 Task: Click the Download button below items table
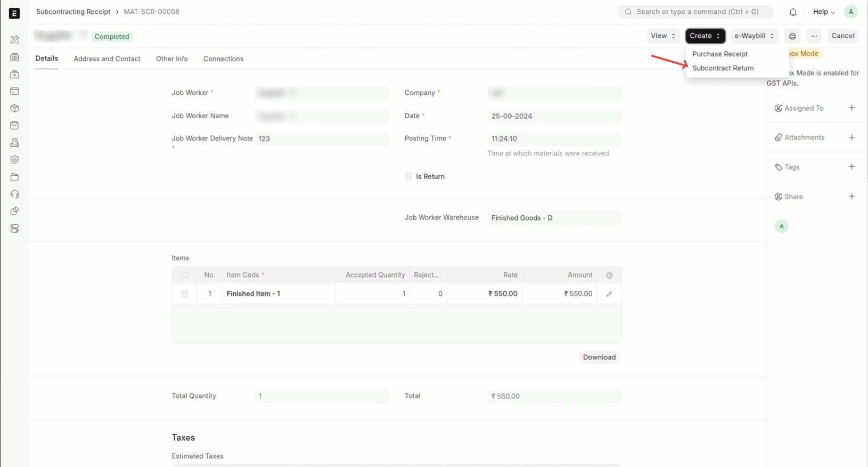coord(599,357)
